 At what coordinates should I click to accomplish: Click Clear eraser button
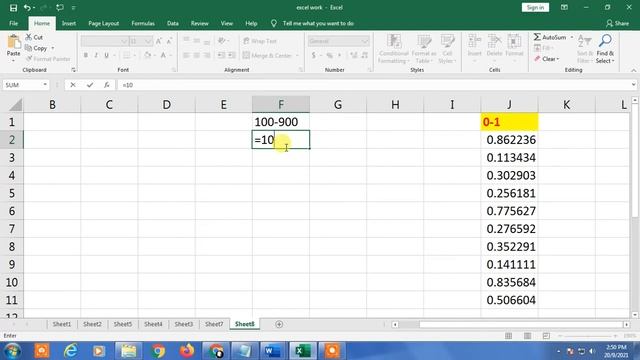click(x=547, y=59)
